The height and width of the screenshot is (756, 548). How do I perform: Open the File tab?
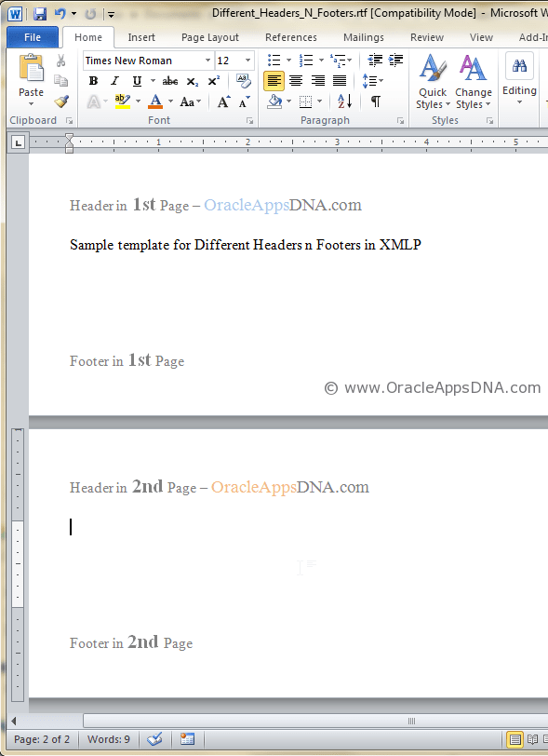(33, 37)
